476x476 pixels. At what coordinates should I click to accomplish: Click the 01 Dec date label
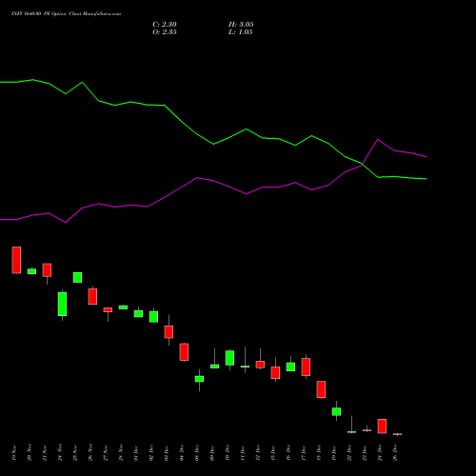(136, 452)
